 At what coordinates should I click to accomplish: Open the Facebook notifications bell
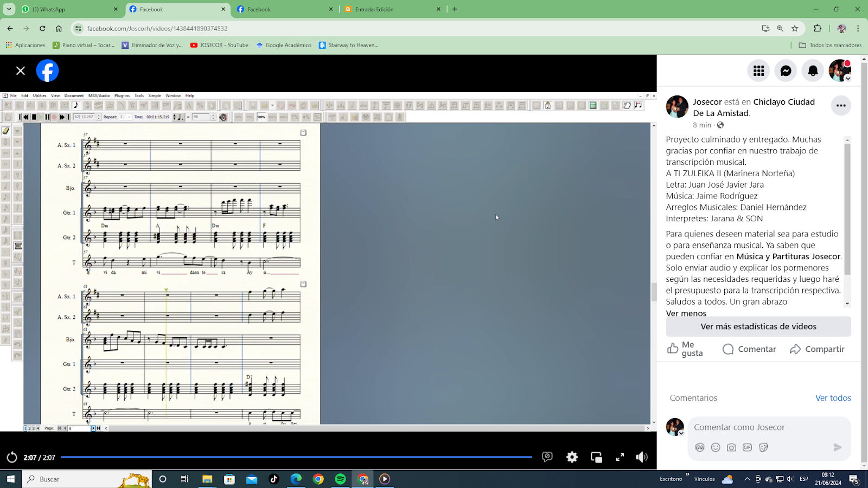pos(813,70)
